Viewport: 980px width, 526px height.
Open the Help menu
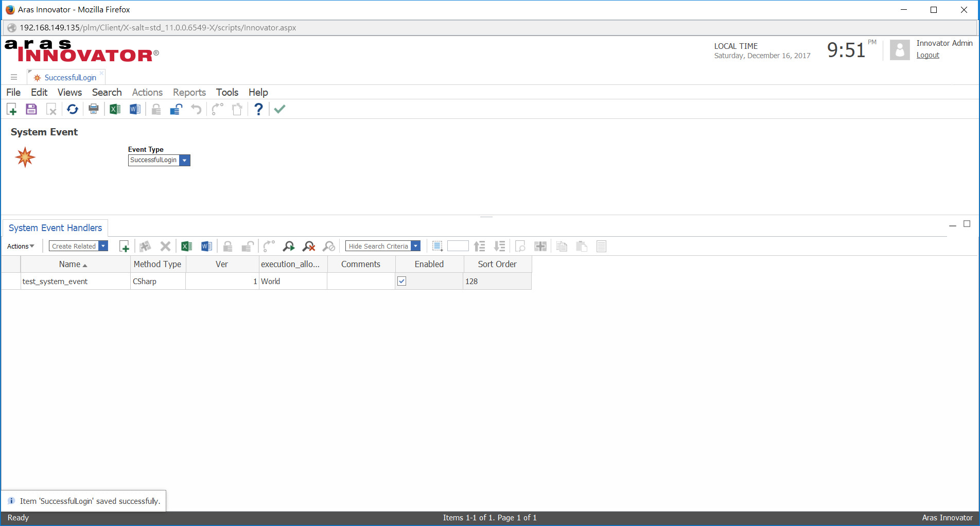[258, 92]
